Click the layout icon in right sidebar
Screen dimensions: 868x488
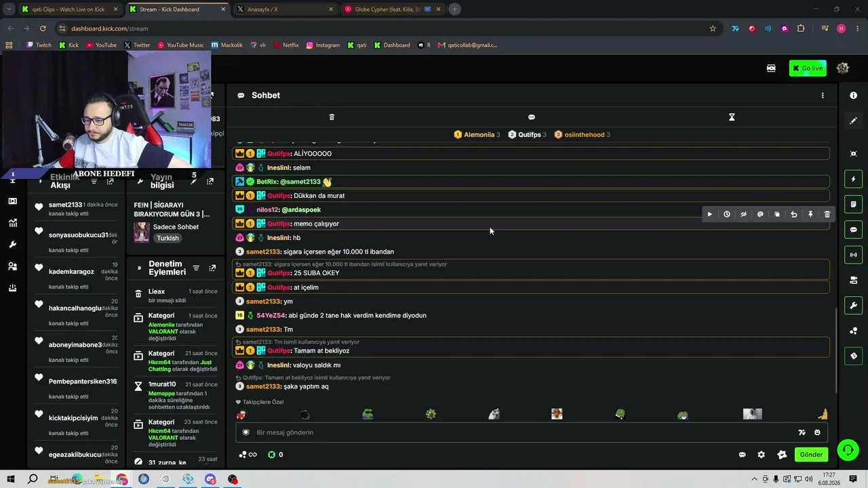[x=853, y=280]
